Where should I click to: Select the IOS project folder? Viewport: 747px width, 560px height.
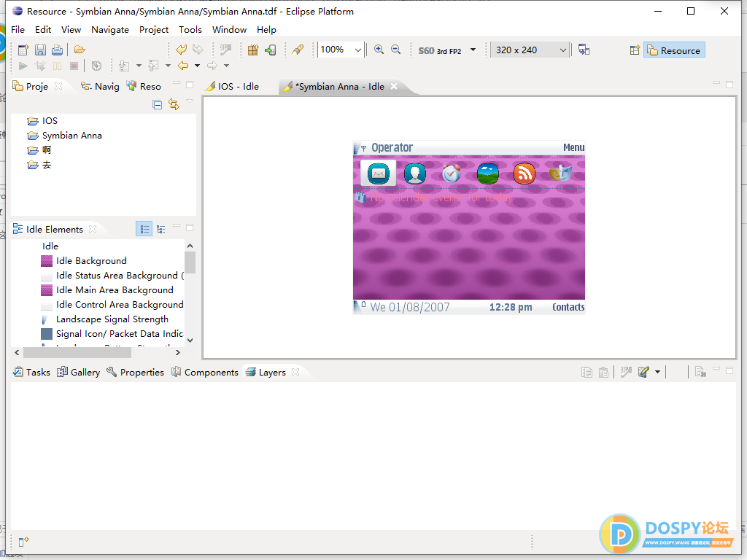coord(42,121)
